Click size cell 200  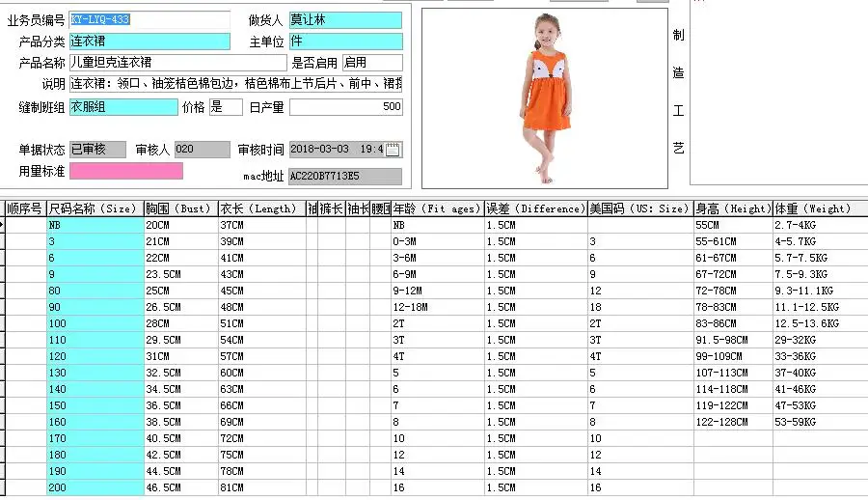click(x=95, y=487)
